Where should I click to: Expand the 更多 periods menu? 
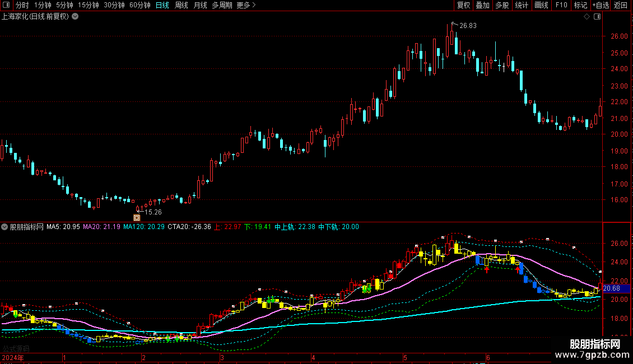(246, 5)
